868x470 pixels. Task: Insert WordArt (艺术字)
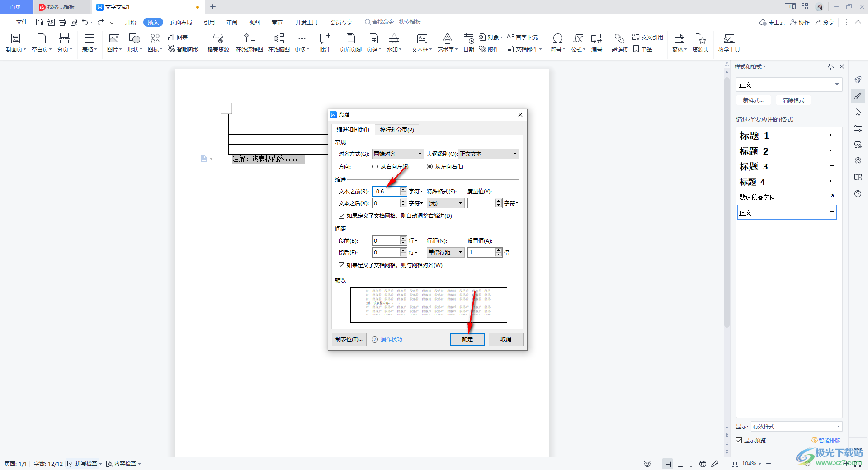447,43
